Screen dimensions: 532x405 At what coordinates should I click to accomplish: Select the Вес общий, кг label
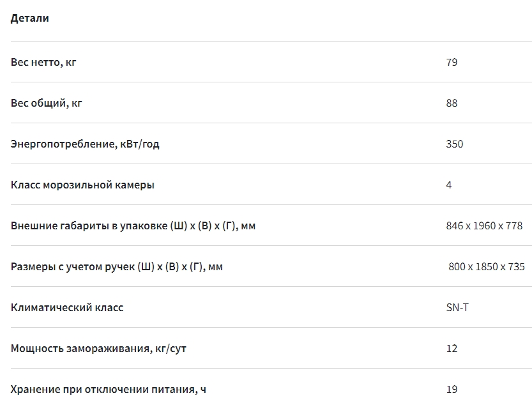pyautogui.click(x=46, y=103)
